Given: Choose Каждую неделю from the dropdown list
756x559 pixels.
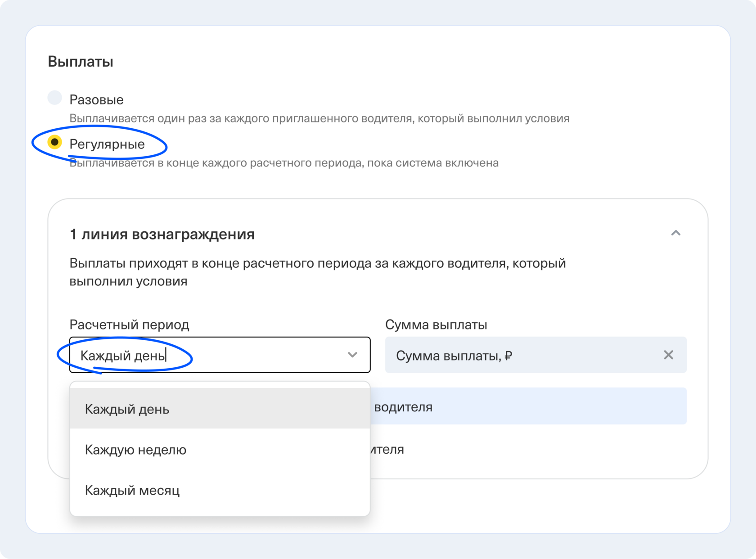Looking at the screenshot, I should (x=135, y=450).
